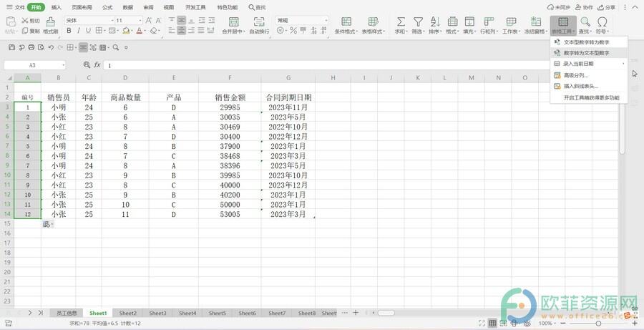Expand the Name Box dropdown arrow
Screen dimensions: 644x330
point(63,65)
